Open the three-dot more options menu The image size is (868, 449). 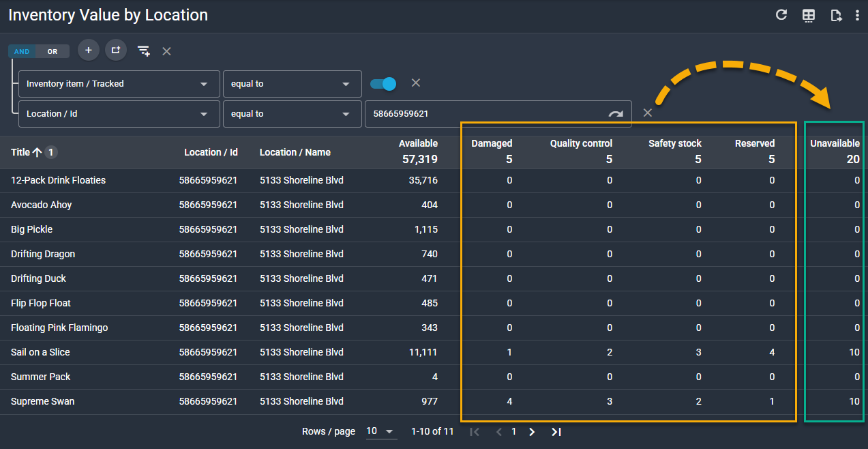click(x=857, y=16)
